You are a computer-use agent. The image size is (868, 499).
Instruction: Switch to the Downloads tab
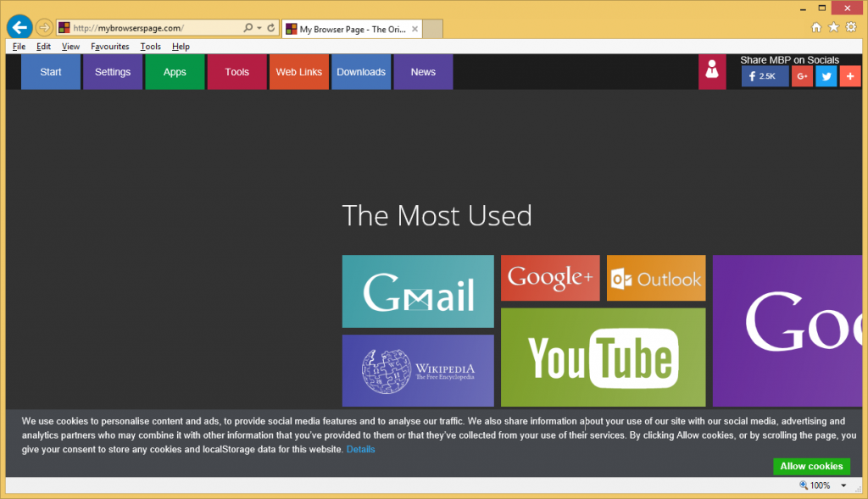coord(361,72)
